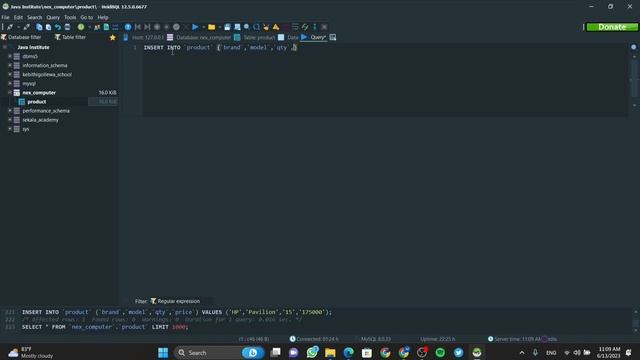640x360 pixels.
Task: Click the taskbar Search box
Action: point(219,353)
